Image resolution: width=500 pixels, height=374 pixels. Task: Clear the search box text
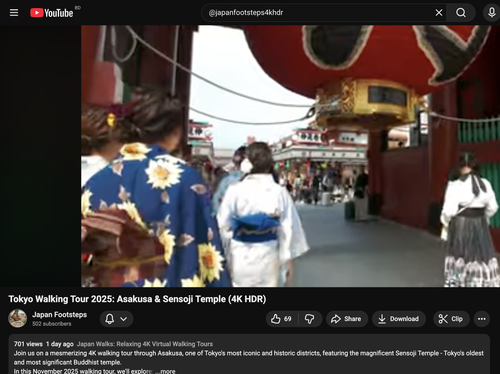click(439, 13)
